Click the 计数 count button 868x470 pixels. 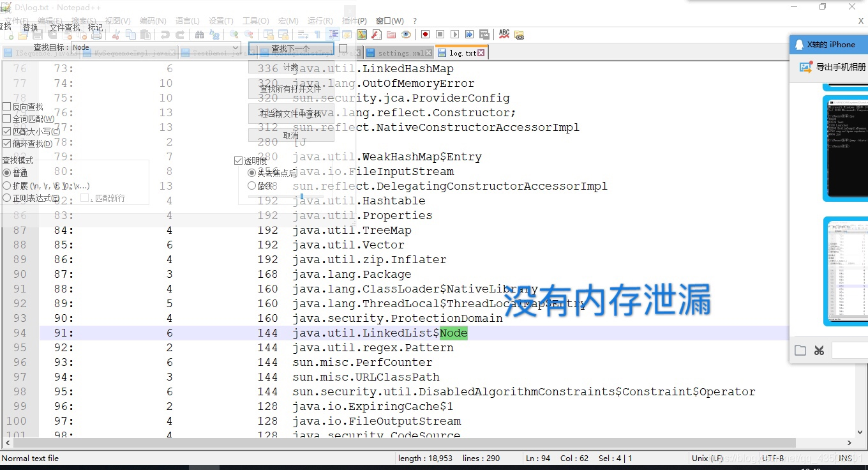[290, 67]
